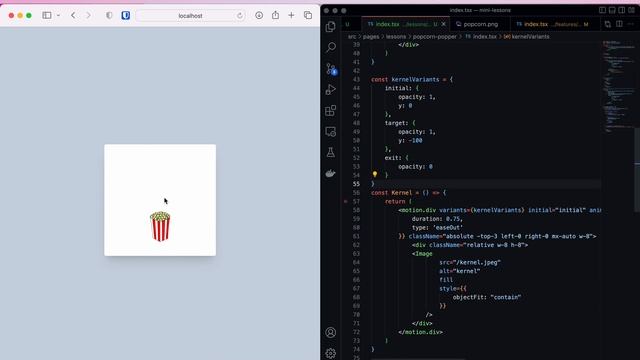Click 'kernelVariants' on code line 43
The width and height of the screenshot is (640, 360).
pos(415,80)
